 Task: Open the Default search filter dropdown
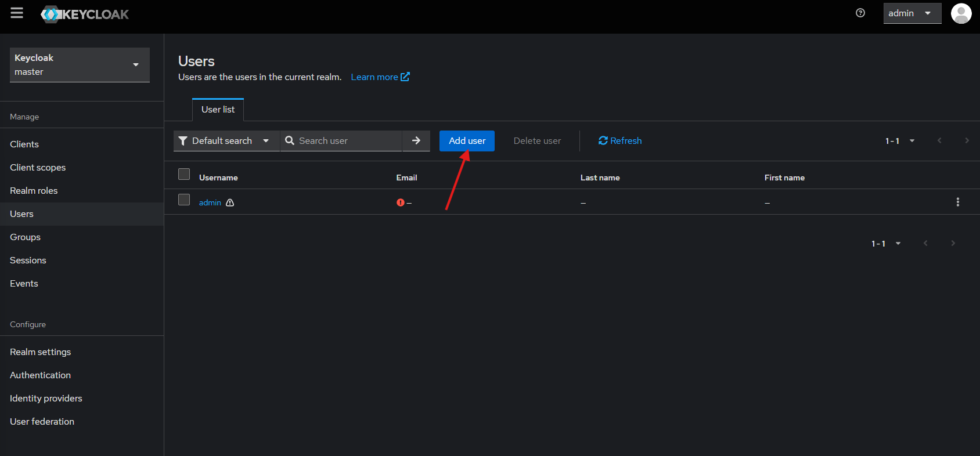tap(226, 140)
